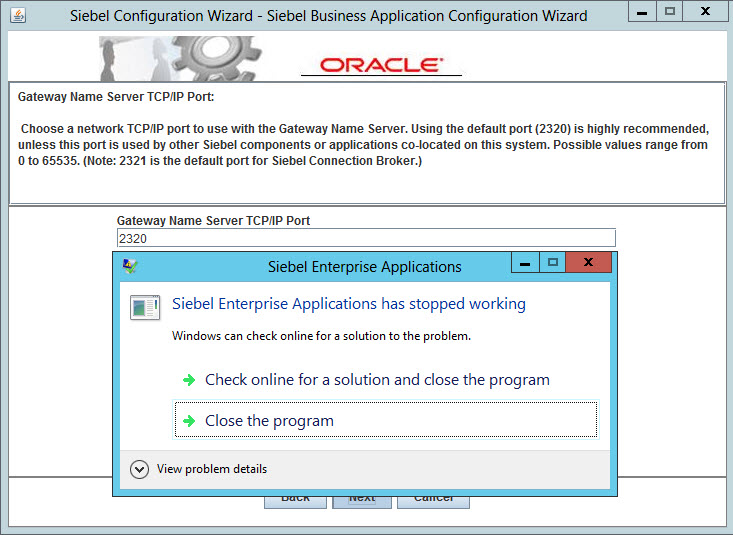The height and width of the screenshot is (535, 733).
Task: Click Siebel Configuration Wizard title bar text
Action: [x=329, y=16]
